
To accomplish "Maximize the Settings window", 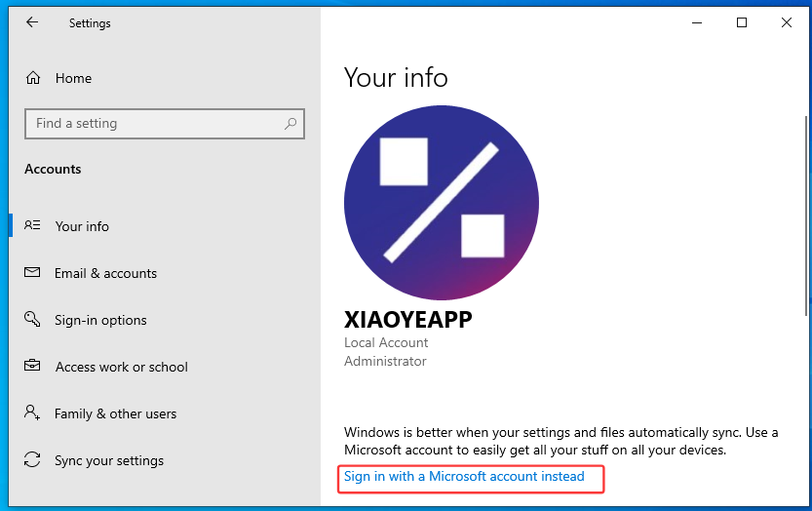I will point(742,22).
